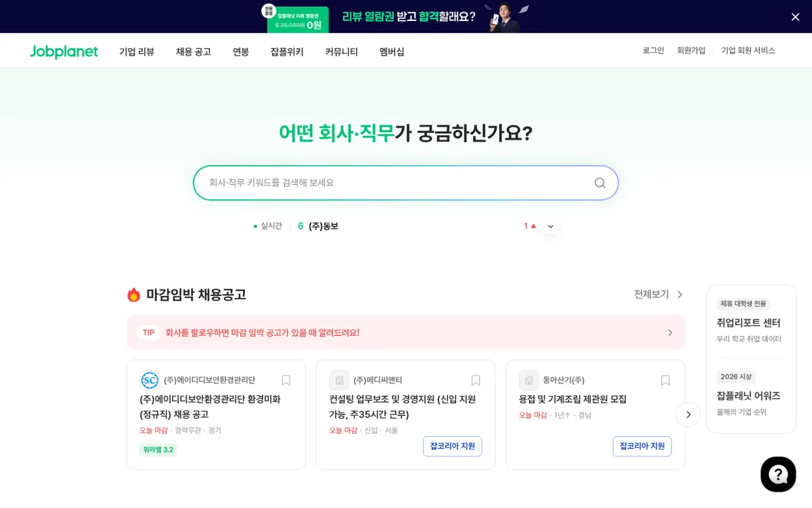
Task: Click the (주)에이디디보안환경관리단 company logo
Action: pos(150,380)
